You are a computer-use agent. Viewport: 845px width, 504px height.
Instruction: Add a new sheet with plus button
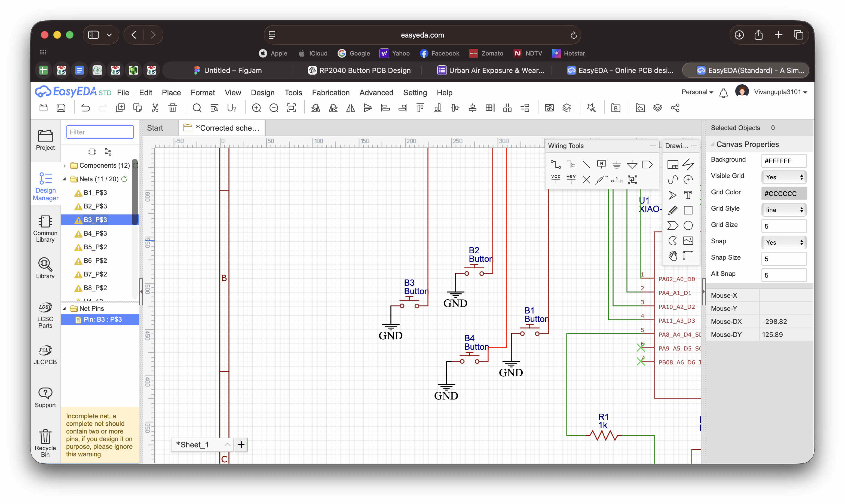[241, 445]
